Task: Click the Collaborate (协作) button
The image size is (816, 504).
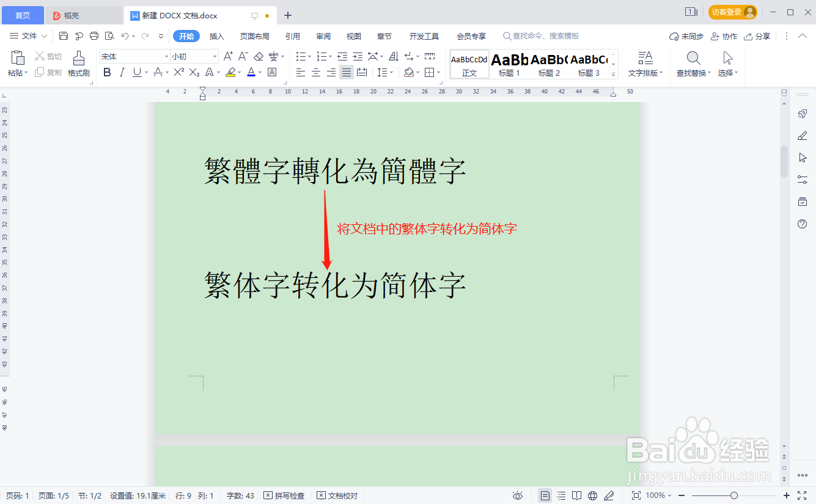Action: [724, 36]
